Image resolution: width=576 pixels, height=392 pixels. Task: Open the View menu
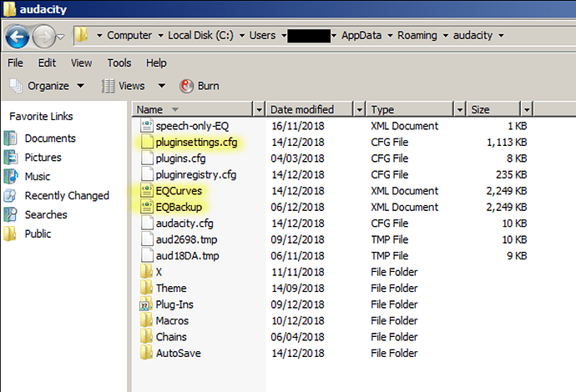tap(81, 63)
